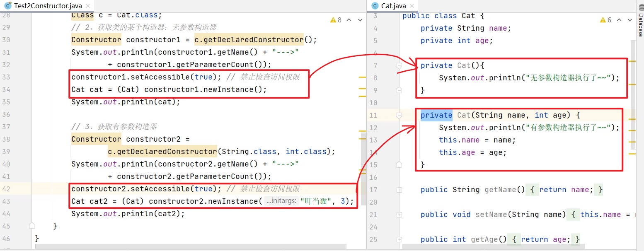Fold the Cat(String name, int age) constructor
Image resolution: width=644 pixels, height=251 pixels.
399,115
